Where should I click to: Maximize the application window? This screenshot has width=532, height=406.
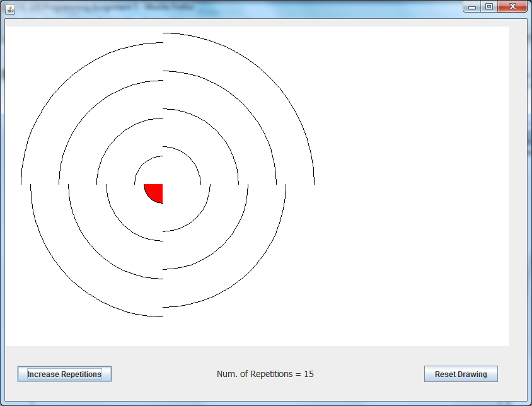click(x=489, y=7)
